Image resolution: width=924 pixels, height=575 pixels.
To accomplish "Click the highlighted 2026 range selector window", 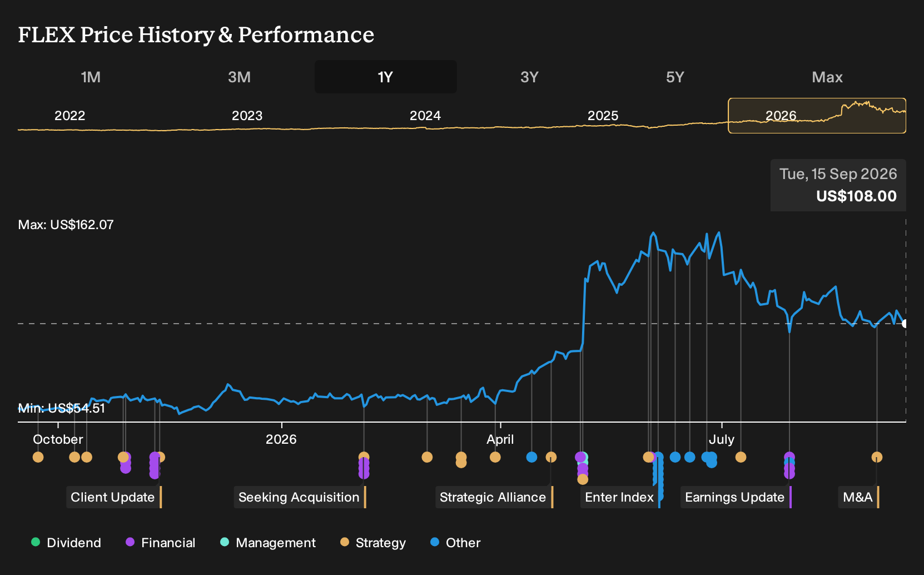I will [x=817, y=116].
